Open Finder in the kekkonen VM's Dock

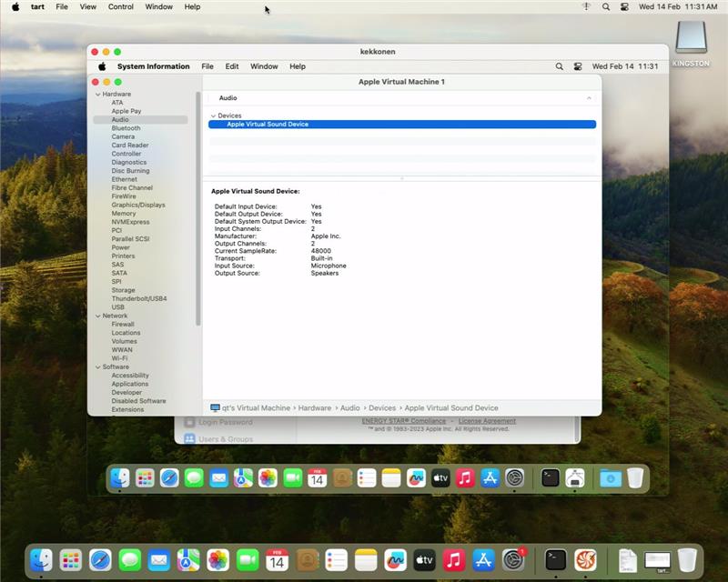tap(120, 477)
